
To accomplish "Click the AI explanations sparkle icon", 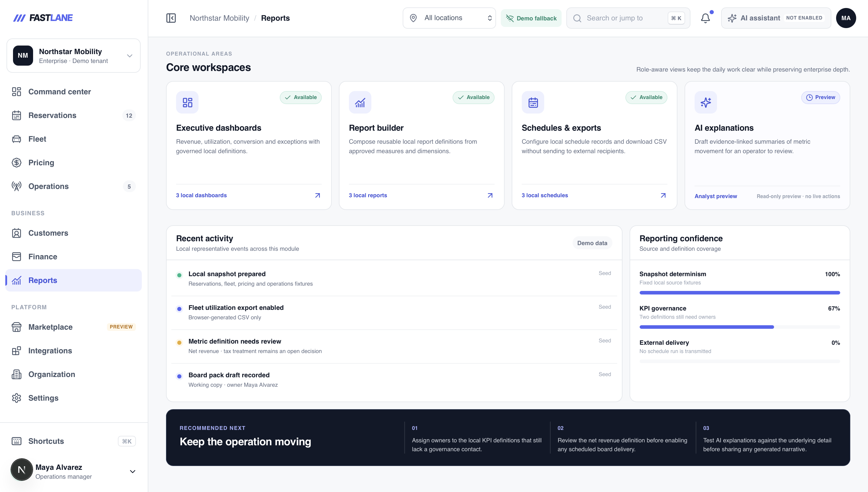I will (706, 102).
